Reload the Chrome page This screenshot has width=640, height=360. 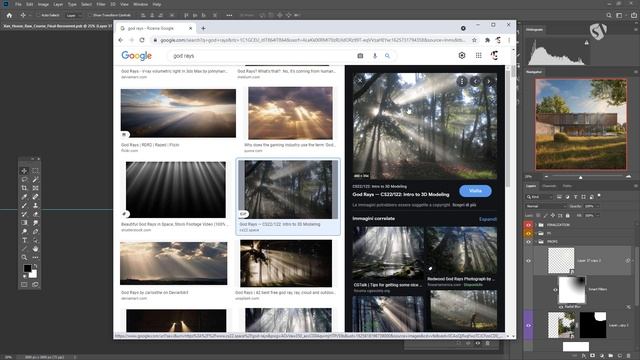[142, 40]
